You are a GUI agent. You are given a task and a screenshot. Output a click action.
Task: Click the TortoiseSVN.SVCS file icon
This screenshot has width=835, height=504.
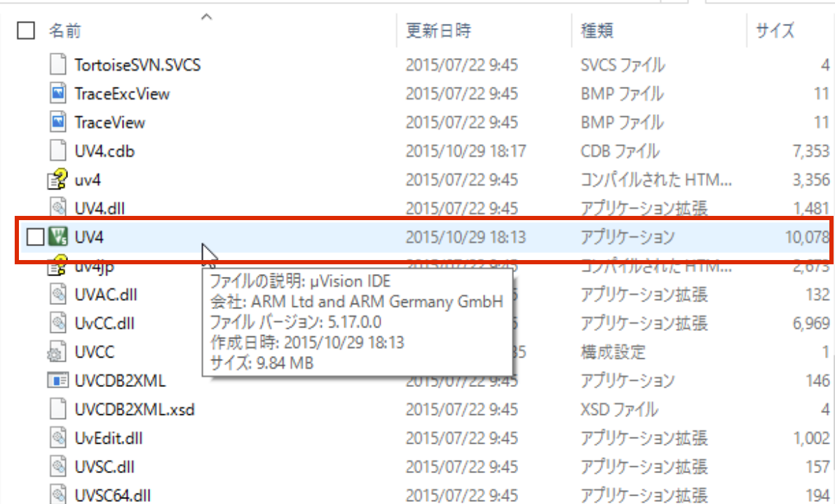point(58,65)
